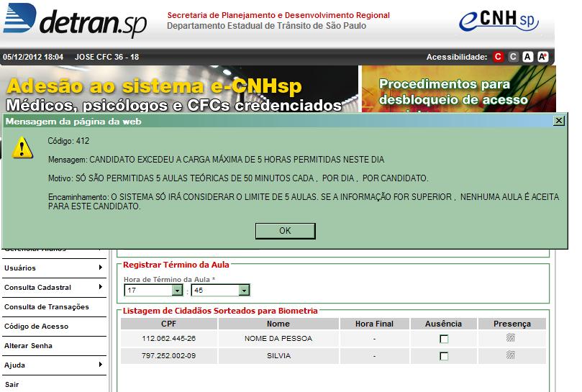Click CPF 112.062.445-26 cell
582x392 pixels.
tap(169, 339)
